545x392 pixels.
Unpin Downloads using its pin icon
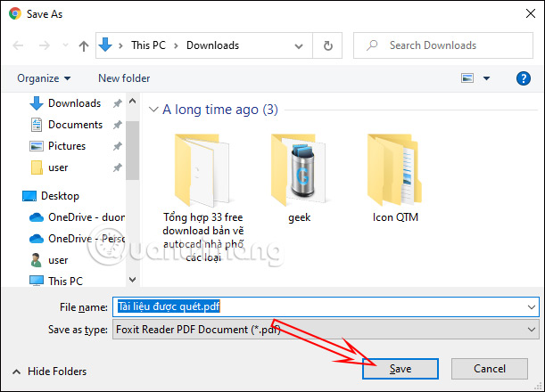pyautogui.click(x=117, y=103)
